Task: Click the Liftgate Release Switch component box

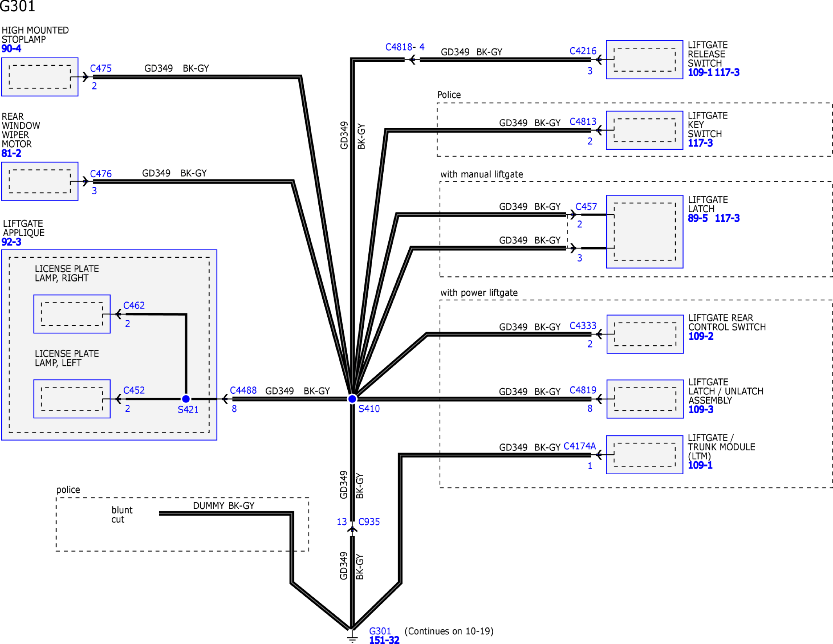Action: [644, 60]
